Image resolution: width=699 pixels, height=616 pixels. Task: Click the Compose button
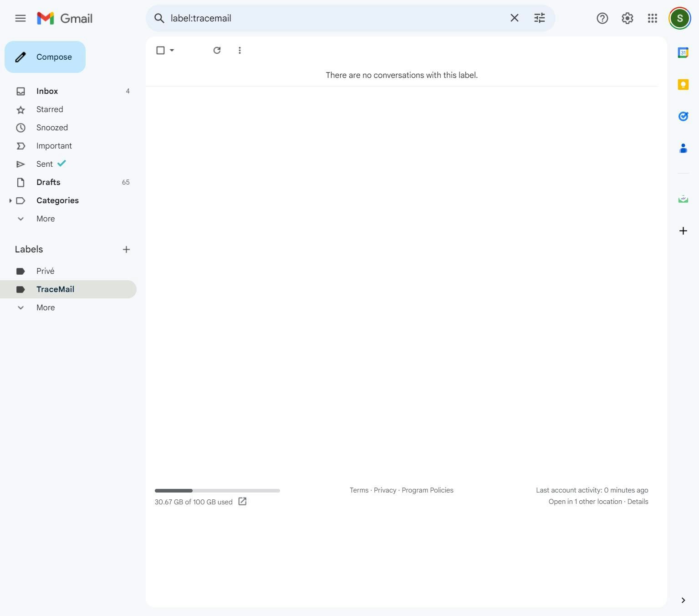click(45, 56)
